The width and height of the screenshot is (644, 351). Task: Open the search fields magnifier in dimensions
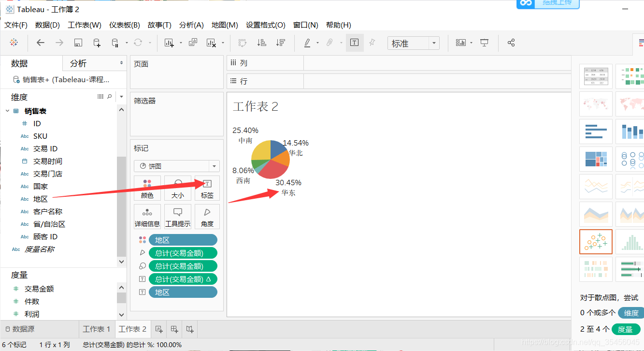pyautogui.click(x=110, y=97)
